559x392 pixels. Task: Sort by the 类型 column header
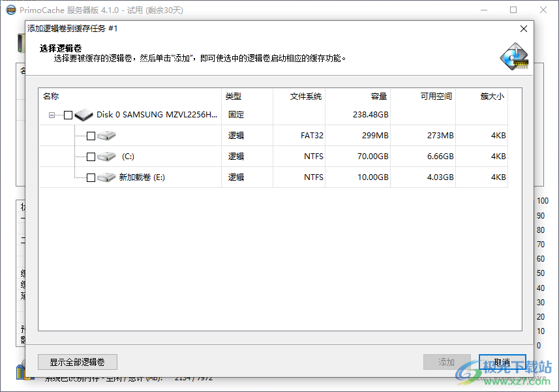(247, 97)
